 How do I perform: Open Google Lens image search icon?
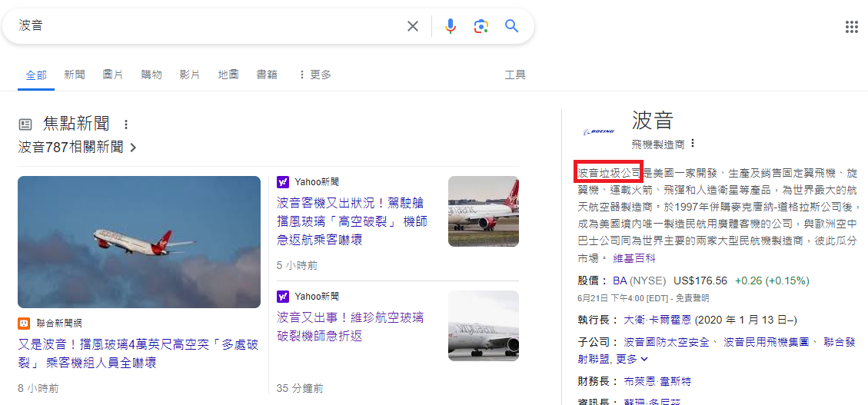point(481,26)
